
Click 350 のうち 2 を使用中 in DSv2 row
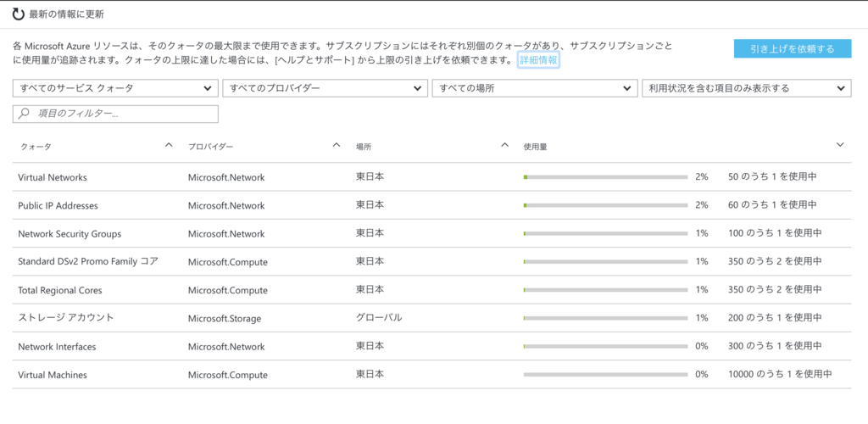[775, 261]
